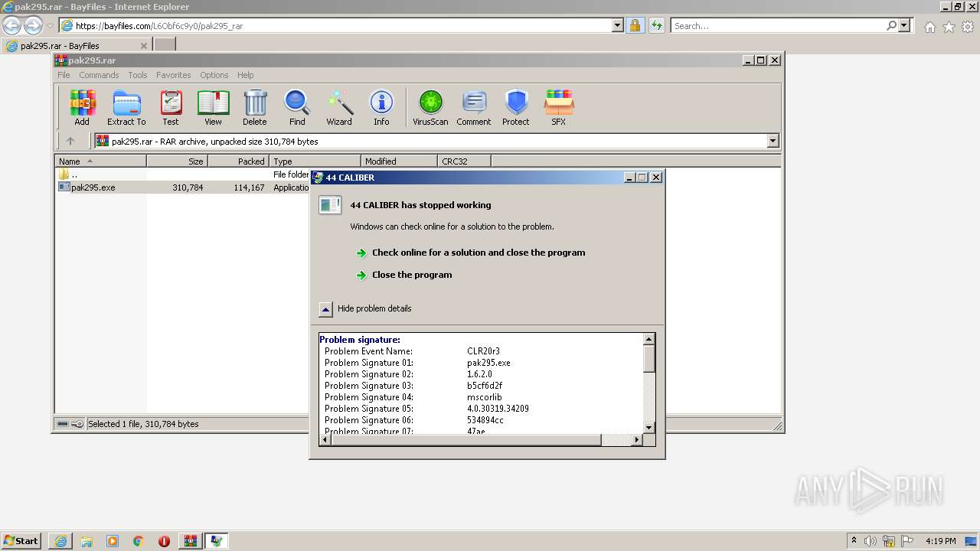Open the Favorites star icon
Screen dimensions: 980x551
pyautogui.click(x=949, y=27)
